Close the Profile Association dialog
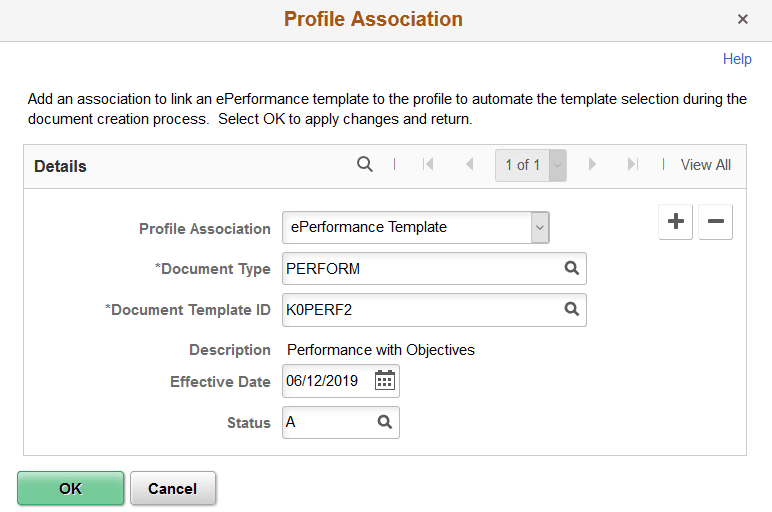This screenshot has height=512, width=772. click(x=743, y=19)
